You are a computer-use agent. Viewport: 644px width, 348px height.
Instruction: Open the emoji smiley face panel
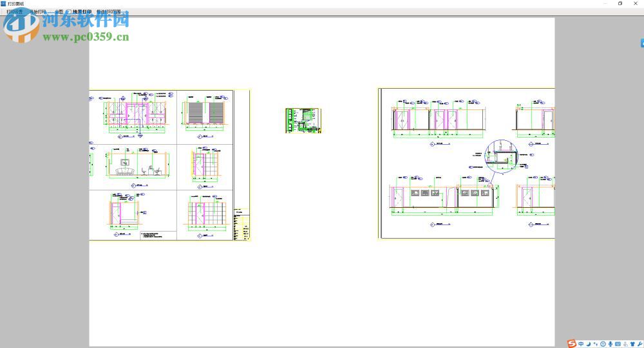click(x=603, y=344)
